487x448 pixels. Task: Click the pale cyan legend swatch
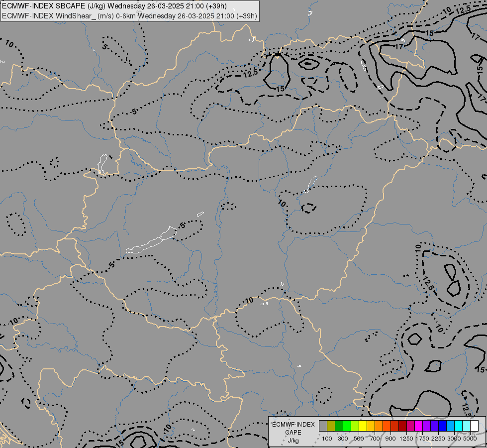point(466,426)
